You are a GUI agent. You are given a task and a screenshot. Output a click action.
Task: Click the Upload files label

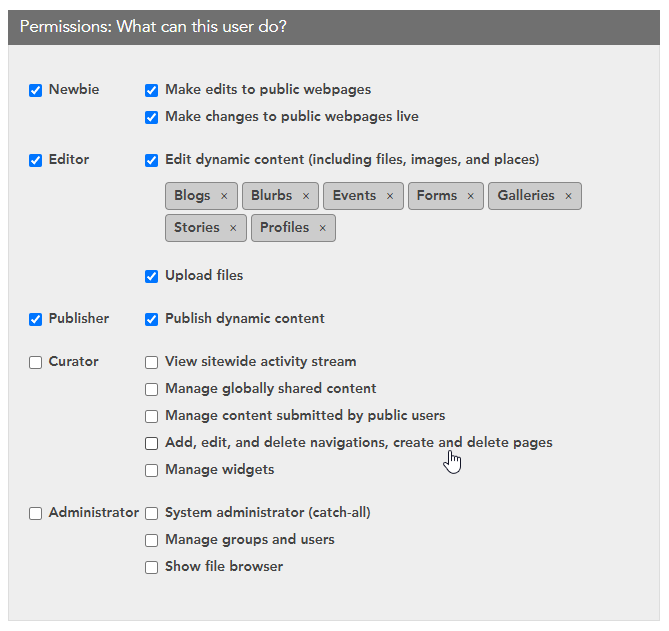click(204, 276)
